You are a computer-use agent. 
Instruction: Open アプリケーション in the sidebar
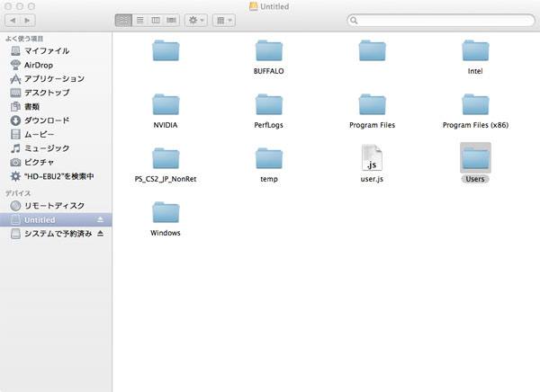54,79
